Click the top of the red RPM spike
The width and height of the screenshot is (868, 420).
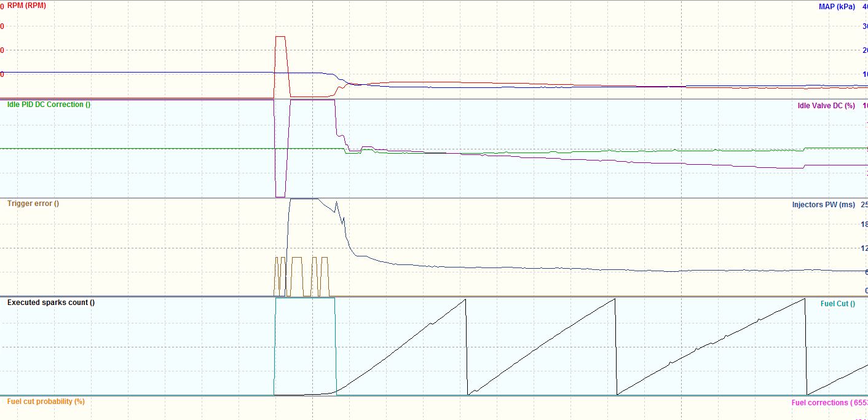click(280, 37)
